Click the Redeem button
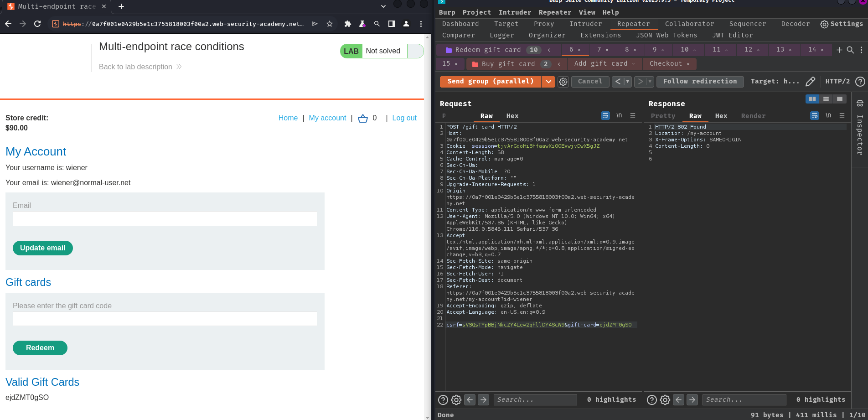868x420 pixels. coord(40,348)
